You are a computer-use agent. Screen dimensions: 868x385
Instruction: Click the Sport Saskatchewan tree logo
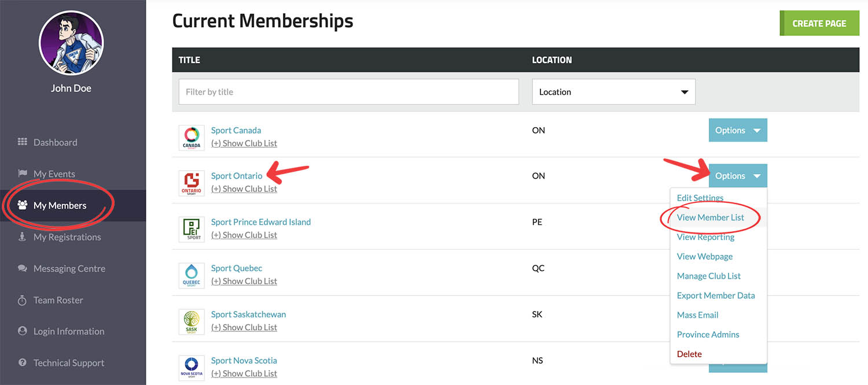tap(192, 322)
